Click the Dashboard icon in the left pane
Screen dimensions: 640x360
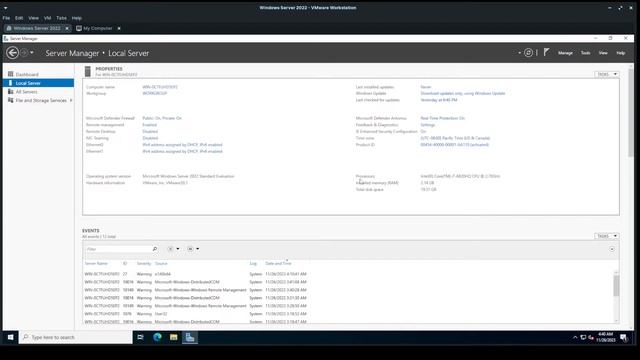coord(11,74)
